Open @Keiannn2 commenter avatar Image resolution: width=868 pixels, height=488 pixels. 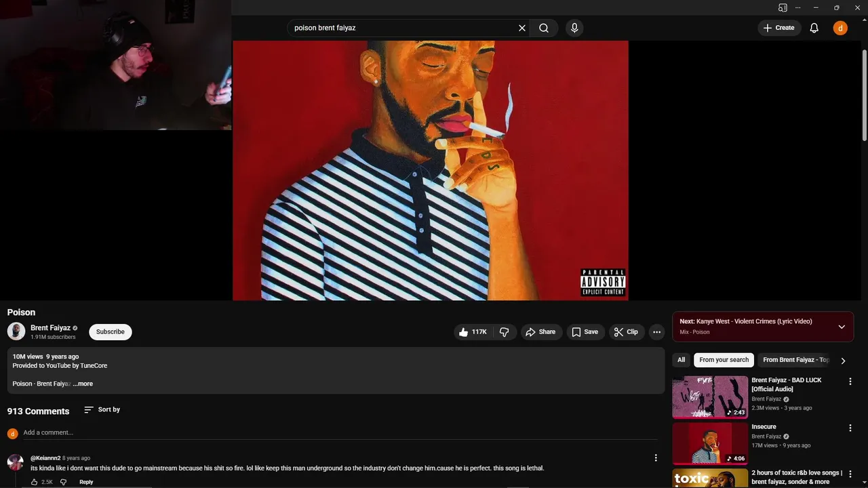click(x=16, y=462)
